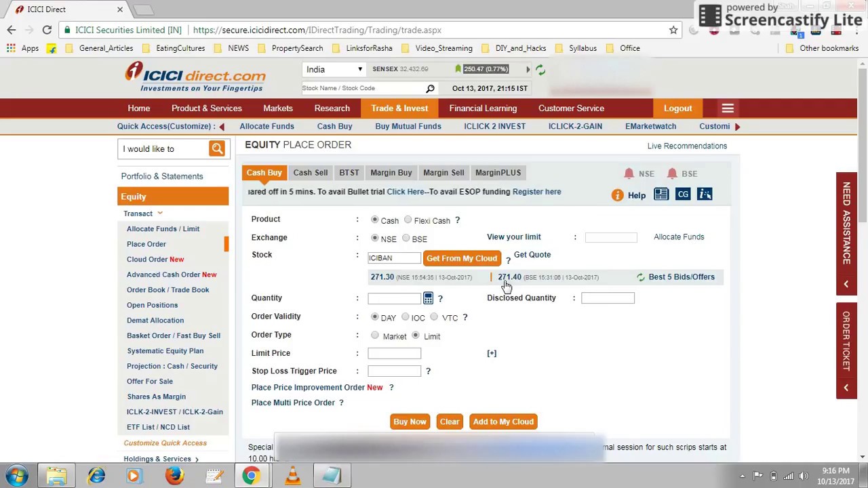The image size is (868, 488).
Task: Click Add to My Cloud button
Action: pos(503,422)
